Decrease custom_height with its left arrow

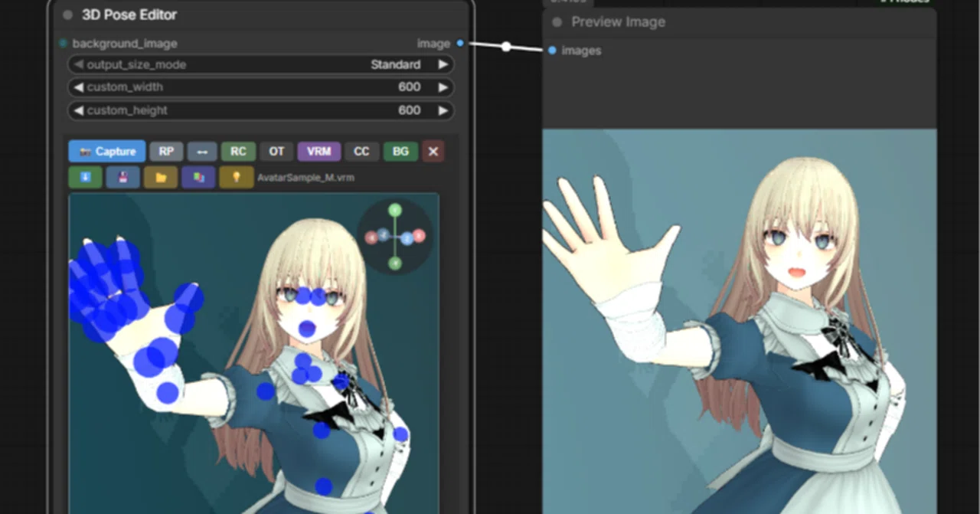click(x=78, y=110)
